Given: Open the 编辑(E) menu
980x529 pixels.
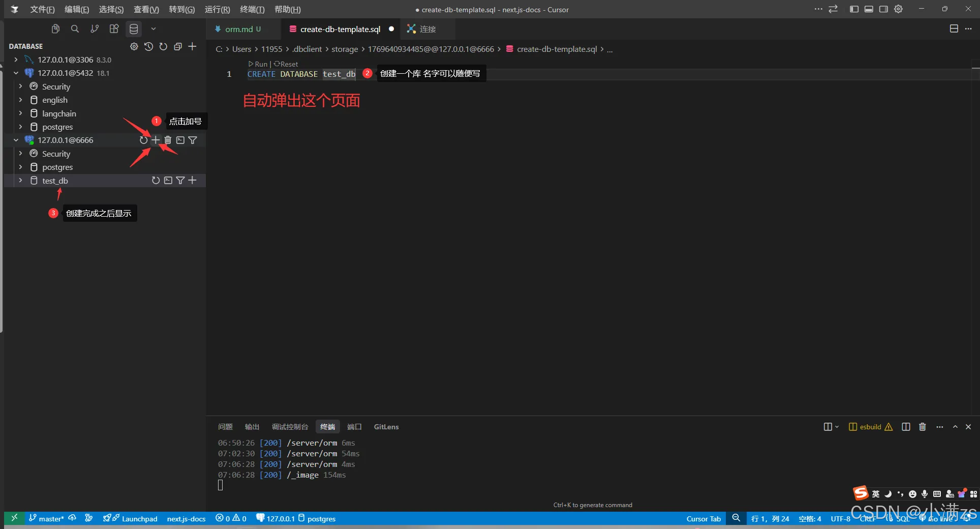Looking at the screenshot, I should tap(77, 9).
